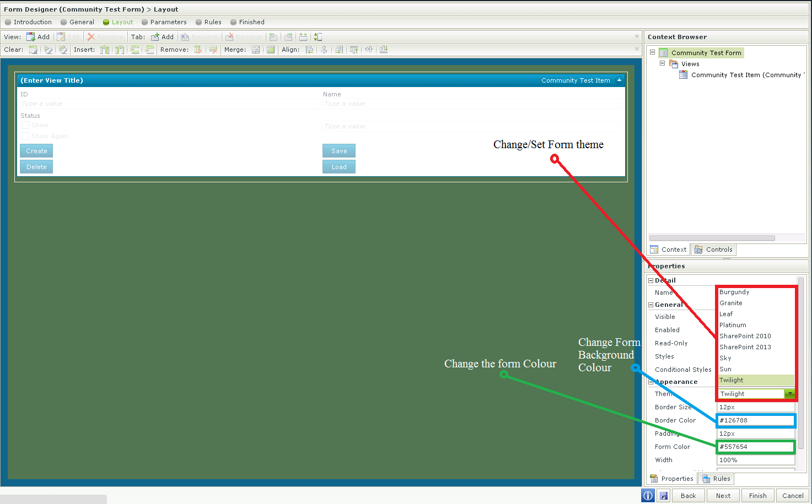Click the View Add icon
The height and width of the screenshot is (504, 812).
(31, 37)
